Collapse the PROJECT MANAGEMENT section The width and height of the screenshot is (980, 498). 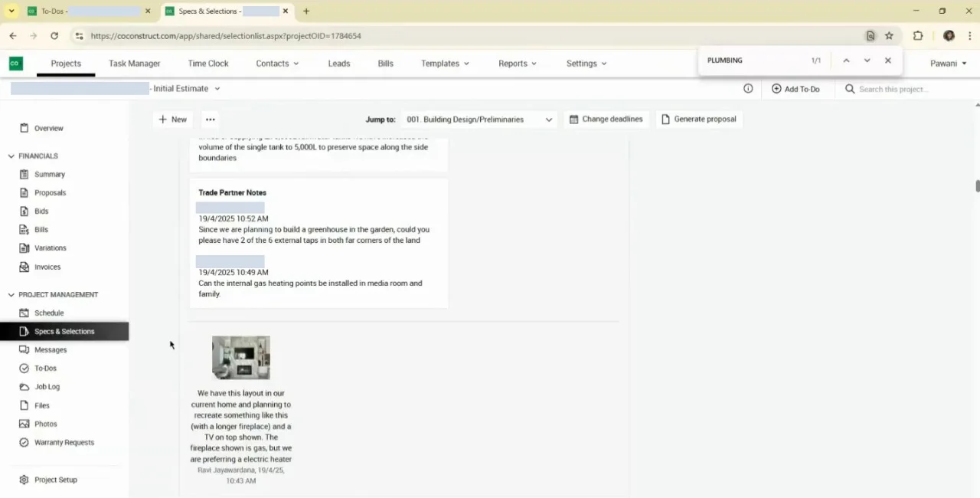click(11, 294)
